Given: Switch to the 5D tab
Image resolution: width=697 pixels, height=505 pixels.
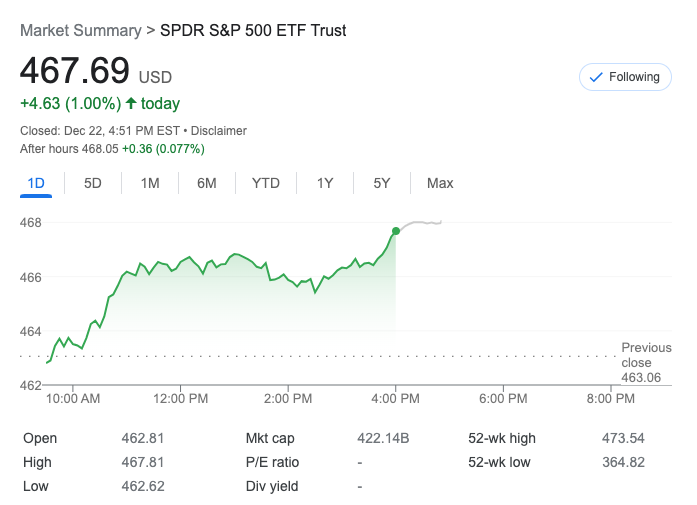Looking at the screenshot, I should point(93,183).
